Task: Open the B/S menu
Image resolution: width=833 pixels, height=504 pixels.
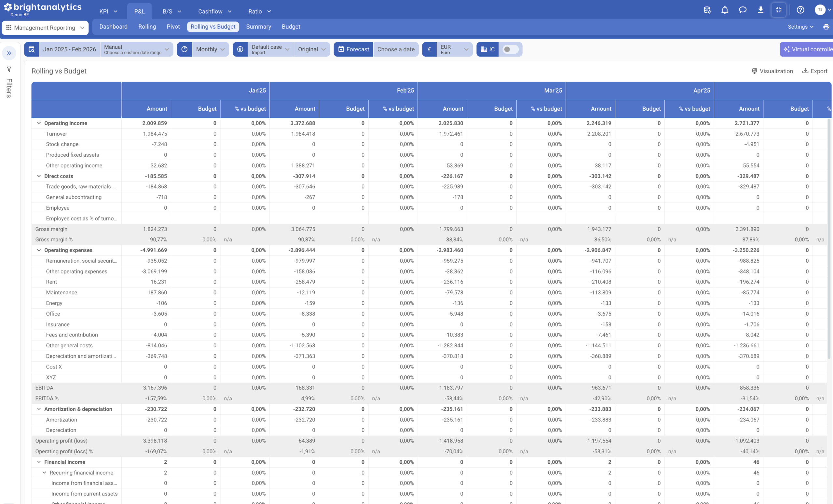Action: click(172, 11)
